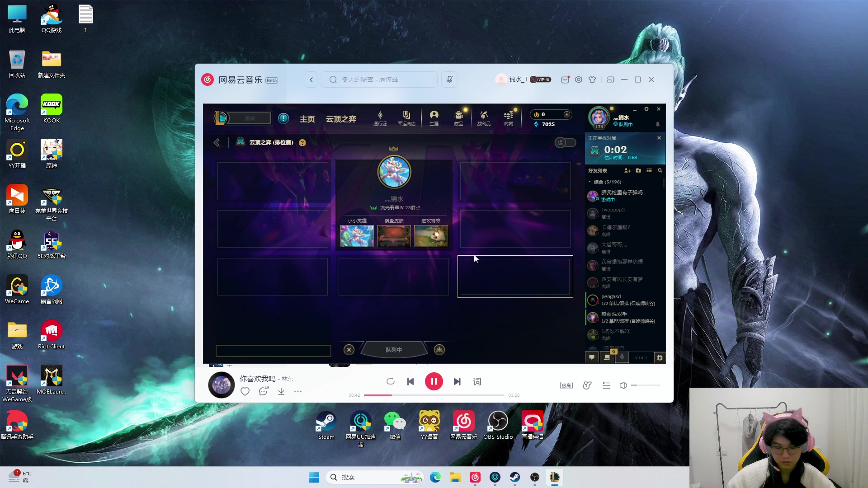Switch to the 云顶之弈 tab
Screen dimensions: 868x488
[341, 119]
